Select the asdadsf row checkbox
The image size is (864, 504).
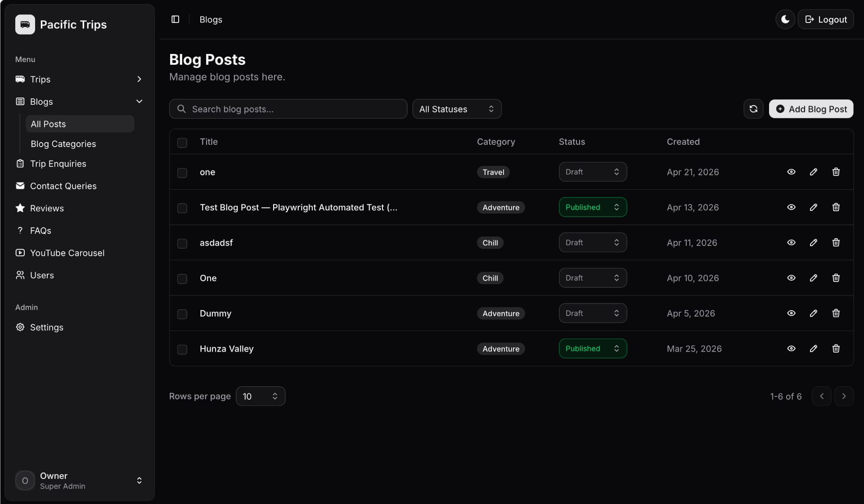tap(182, 244)
